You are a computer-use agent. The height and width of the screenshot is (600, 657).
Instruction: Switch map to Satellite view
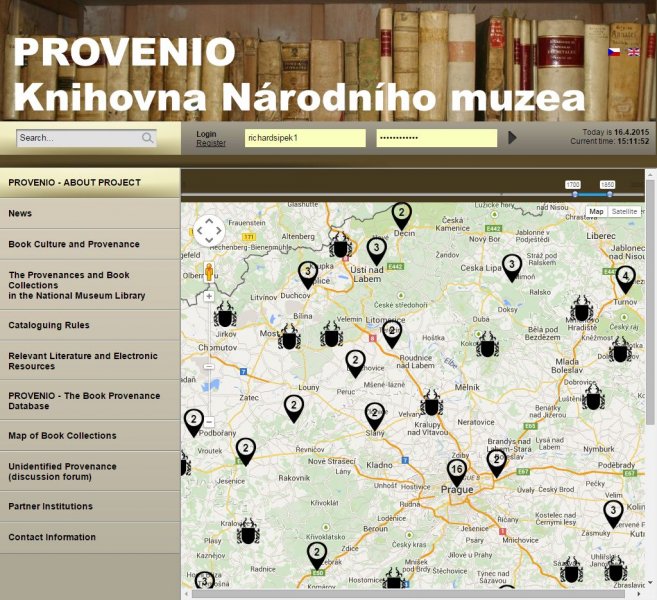624,212
